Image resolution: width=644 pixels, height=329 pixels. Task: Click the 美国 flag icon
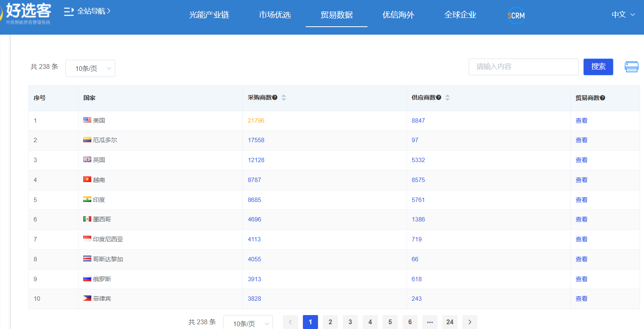click(87, 120)
